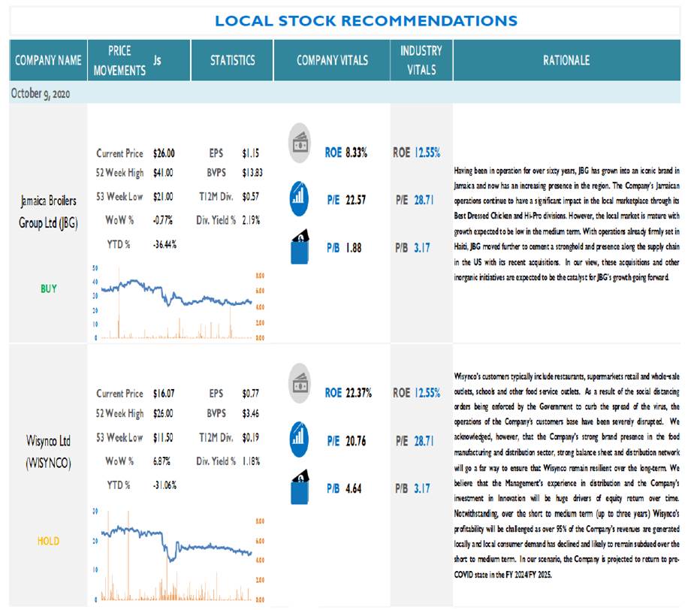Select Wisynco's EPS value '$0.77'
Viewport: 700px width, 610px height.
click(250, 394)
